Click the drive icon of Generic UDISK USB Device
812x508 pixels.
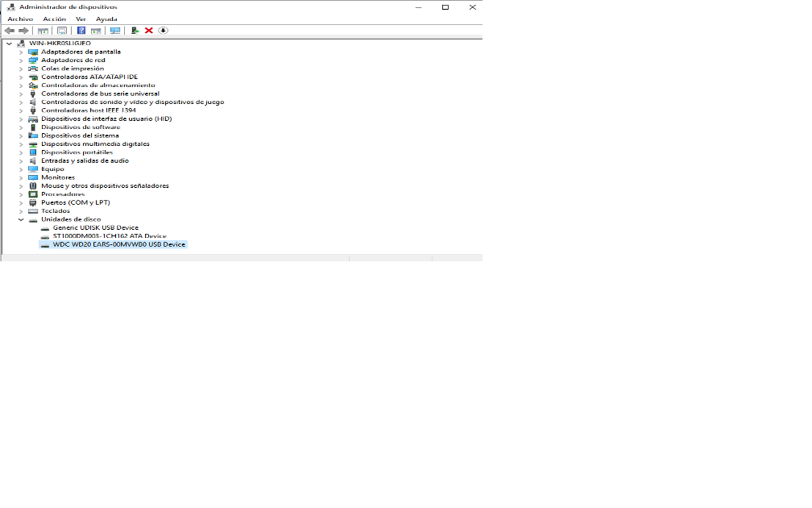[45, 228]
